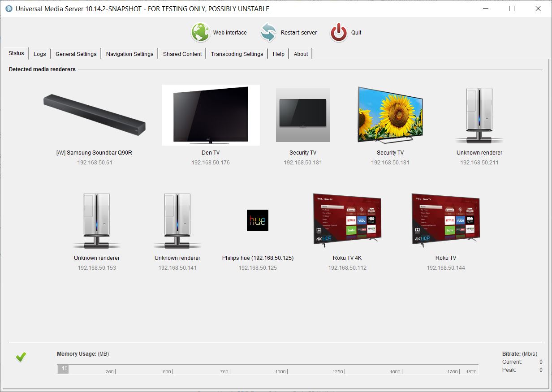Click the Memory Usage progress bar
The height and width of the screenshot is (392, 552).
(267, 369)
